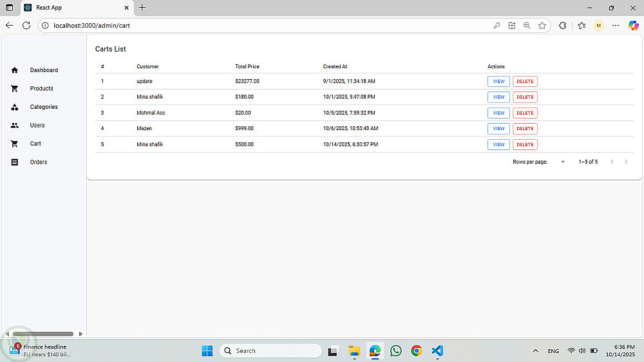644x362 pixels.
Task: Go to previous page of carts
Action: [x=612, y=162]
